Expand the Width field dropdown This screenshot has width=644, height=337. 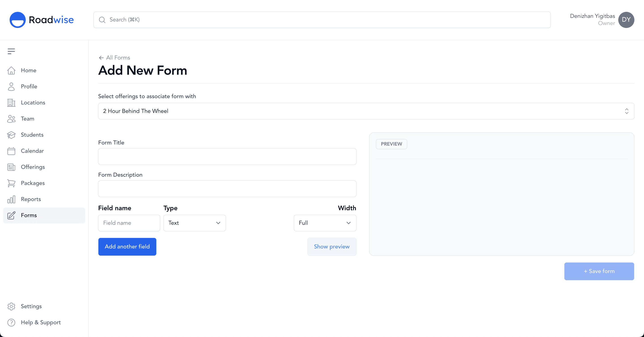[x=324, y=223]
